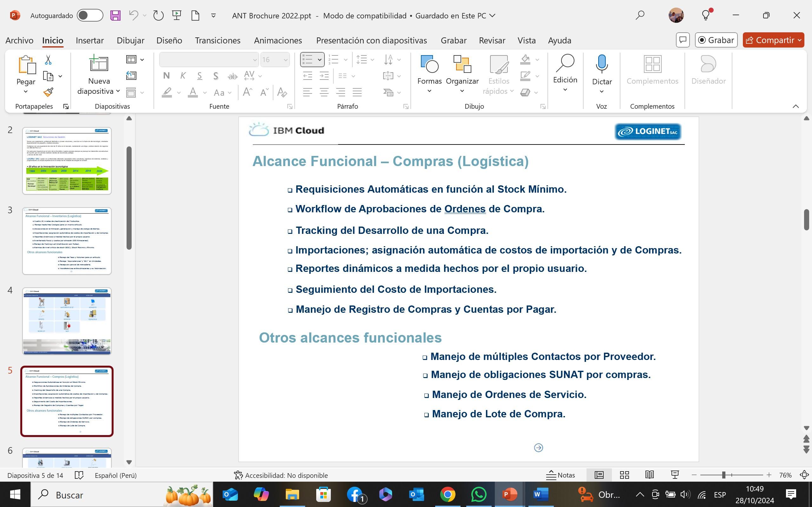812x507 pixels.
Task: Select slide 3 thumbnail
Action: pyautogui.click(x=67, y=241)
